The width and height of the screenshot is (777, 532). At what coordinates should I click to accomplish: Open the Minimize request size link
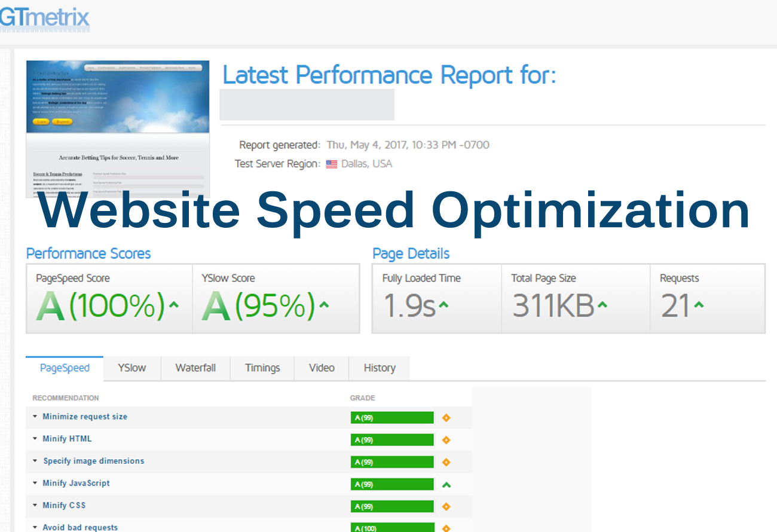coord(85,417)
